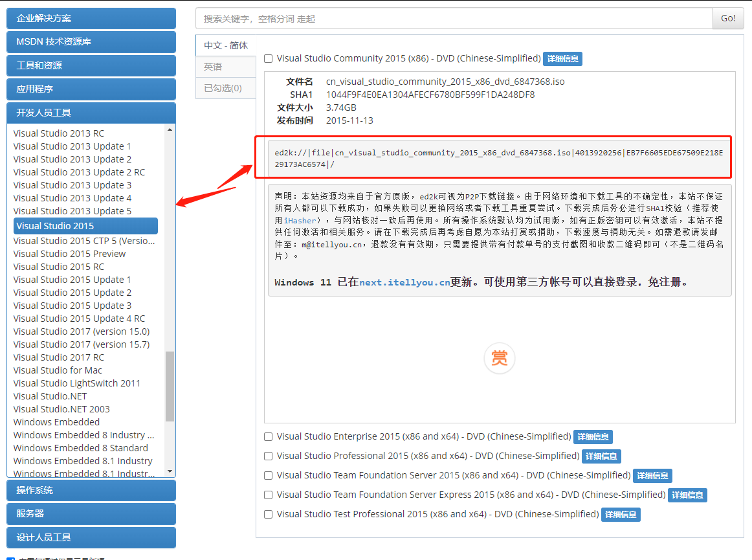Image resolution: width=752 pixels, height=560 pixels.
Task: Switch to the 中文 - 简体 language tab
Action: click(x=226, y=45)
